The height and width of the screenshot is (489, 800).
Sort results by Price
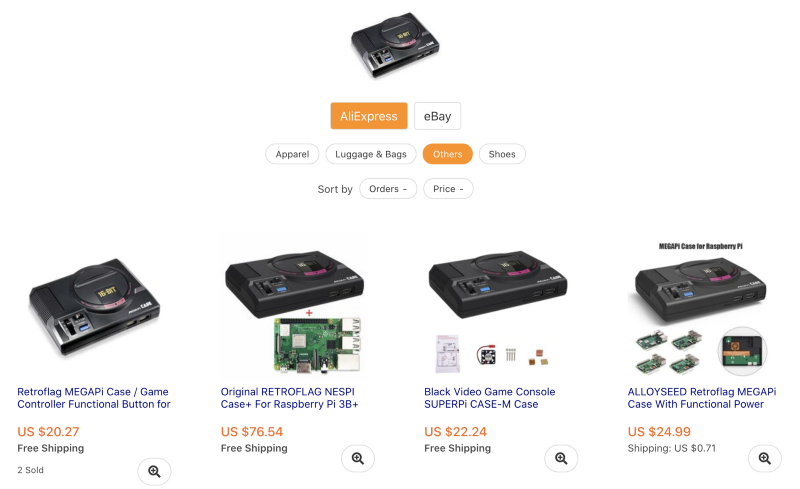[448, 189]
